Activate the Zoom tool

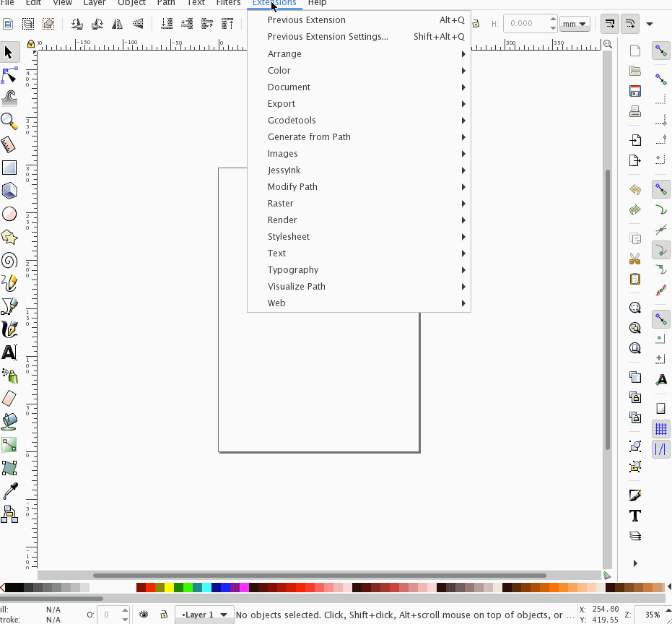point(9,121)
